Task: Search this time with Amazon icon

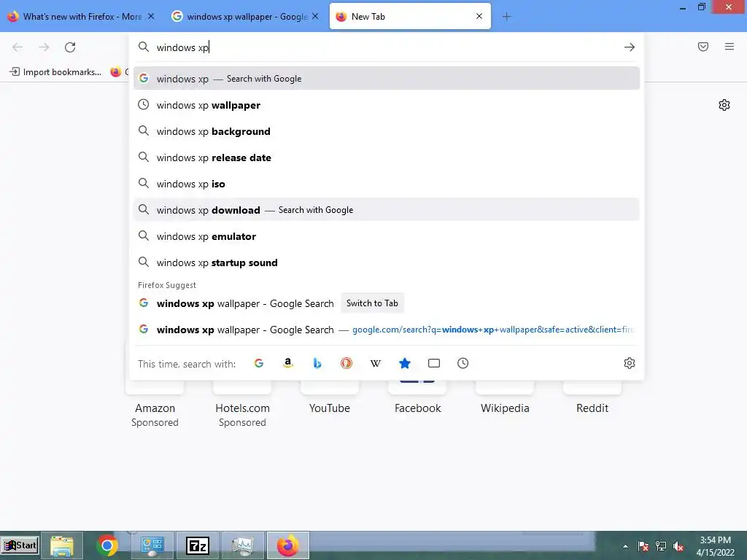Action: point(287,363)
